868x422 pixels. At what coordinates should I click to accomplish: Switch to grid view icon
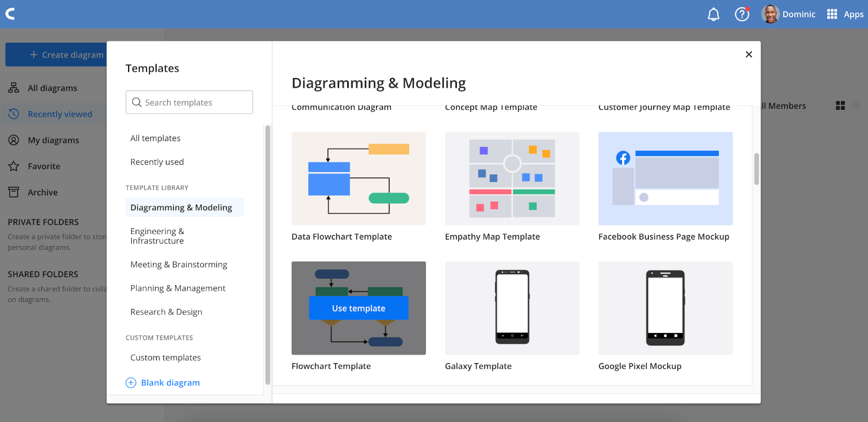tap(840, 106)
